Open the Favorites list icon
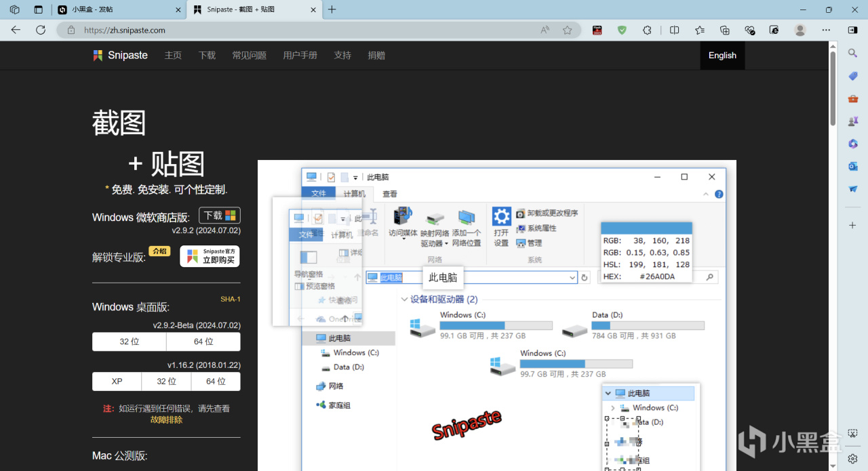 pyautogui.click(x=700, y=30)
